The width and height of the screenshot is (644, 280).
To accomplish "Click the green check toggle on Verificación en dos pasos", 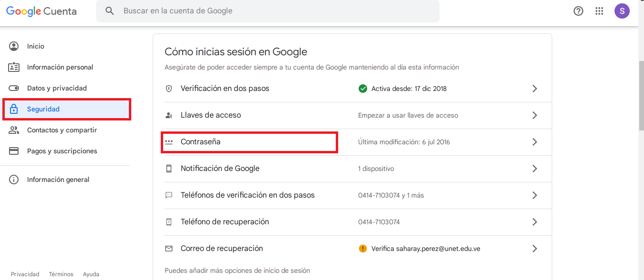I will (362, 88).
